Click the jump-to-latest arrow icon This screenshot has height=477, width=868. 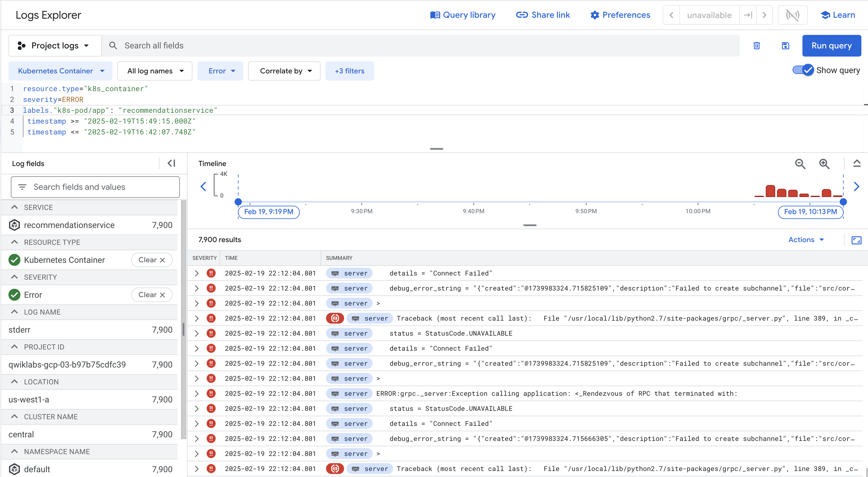[x=748, y=15]
